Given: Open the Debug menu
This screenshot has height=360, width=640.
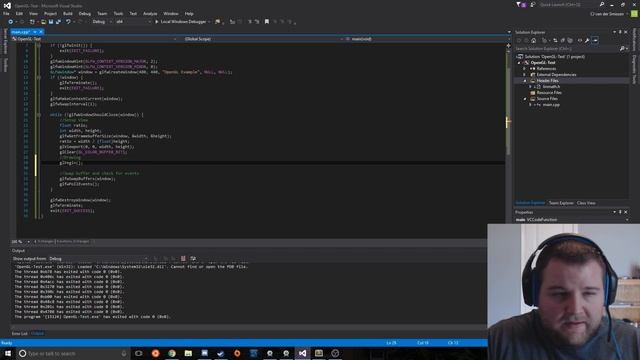Looking at the screenshot, I should [85, 13].
